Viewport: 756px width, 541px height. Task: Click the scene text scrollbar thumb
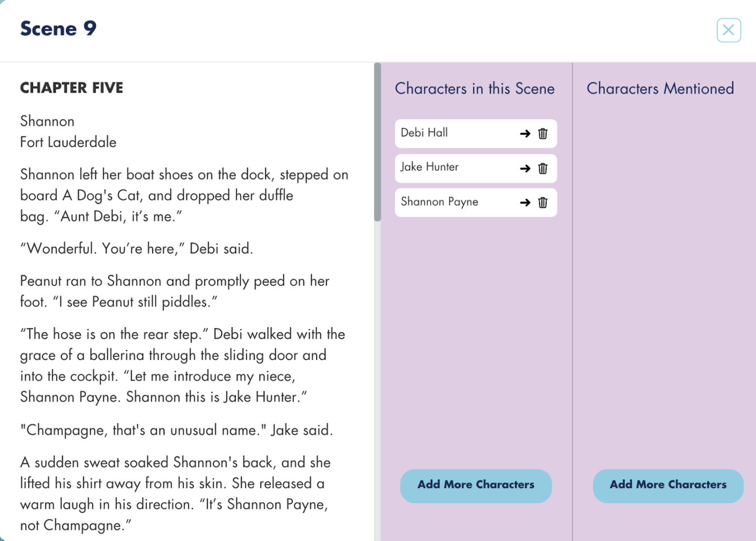(x=377, y=142)
